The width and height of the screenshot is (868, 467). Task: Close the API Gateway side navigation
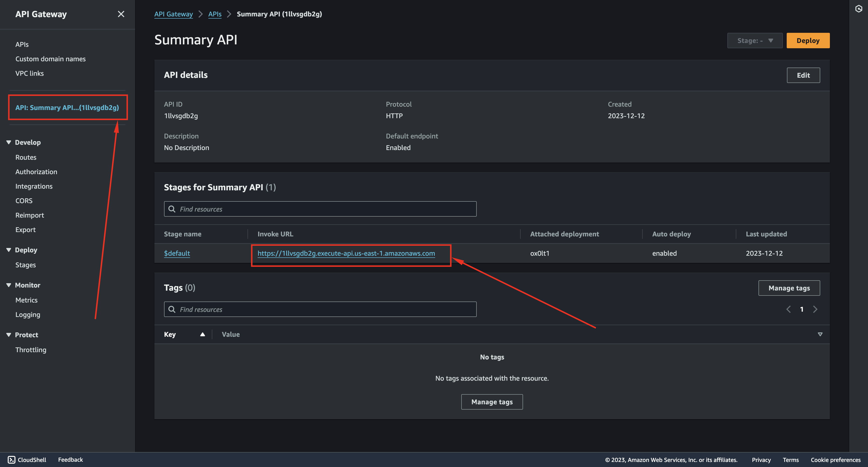pyautogui.click(x=121, y=14)
